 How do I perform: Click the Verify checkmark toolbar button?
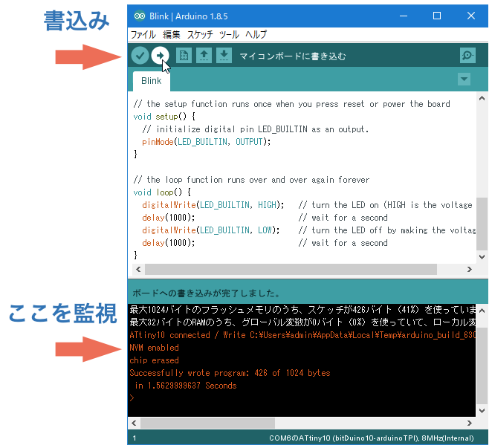(x=140, y=56)
